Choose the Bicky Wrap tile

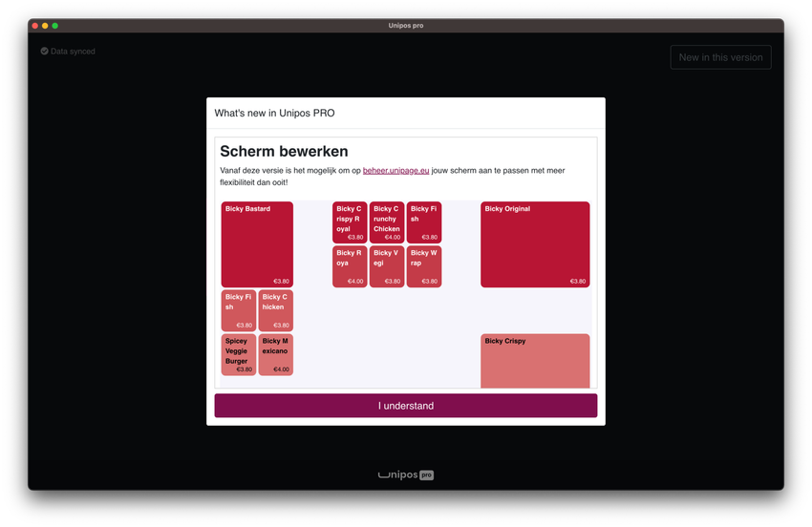424,266
